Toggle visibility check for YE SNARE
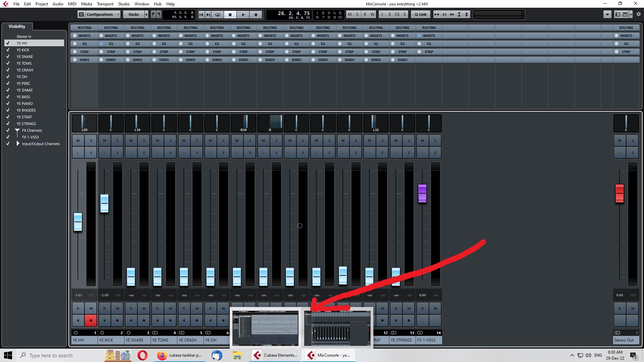The height and width of the screenshot is (362, 644). [8, 57]
